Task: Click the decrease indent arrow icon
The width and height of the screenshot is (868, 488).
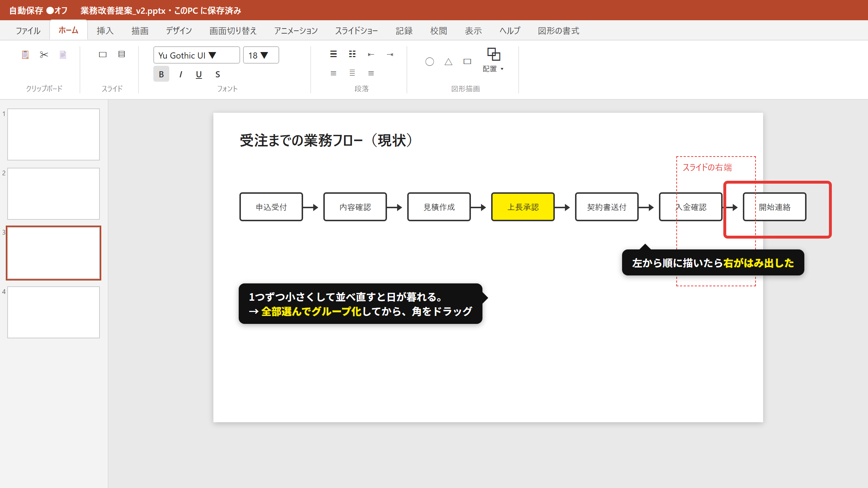Action: (x=371, y=55)
